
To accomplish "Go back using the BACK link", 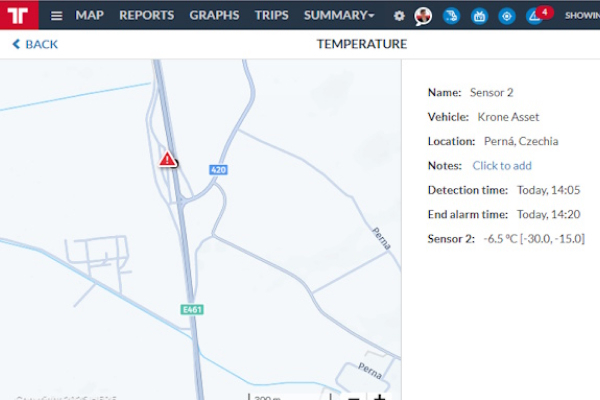I will 35,44.
